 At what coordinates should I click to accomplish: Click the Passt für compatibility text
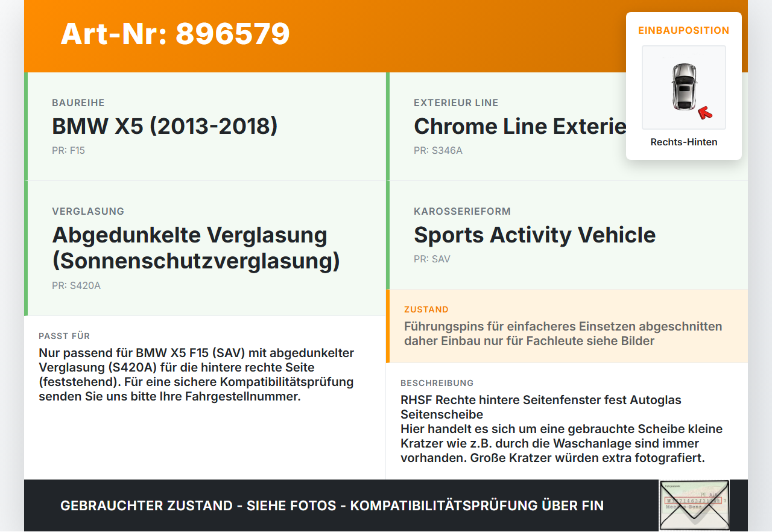pos(197,375)
